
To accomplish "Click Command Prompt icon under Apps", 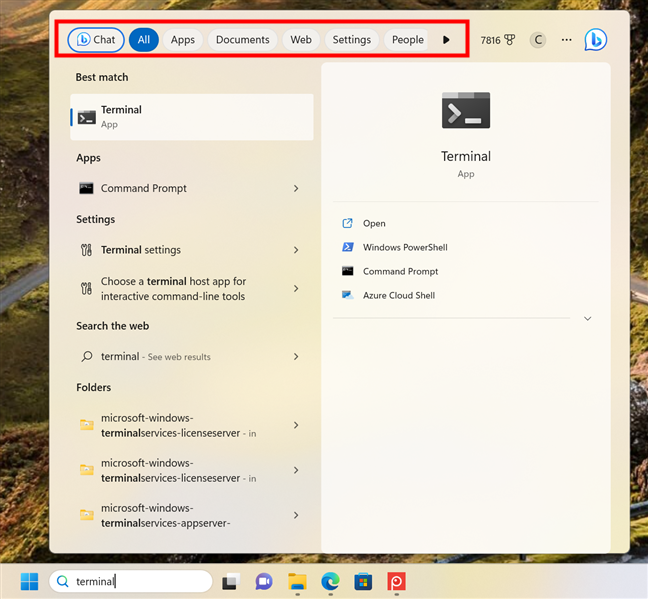I will [x=86, y=189].
